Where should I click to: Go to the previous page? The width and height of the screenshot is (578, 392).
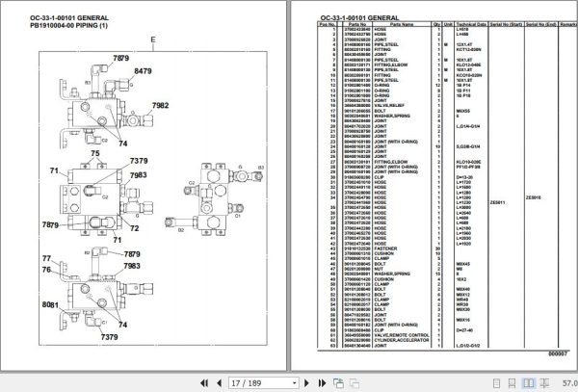(x=219, y=383)
